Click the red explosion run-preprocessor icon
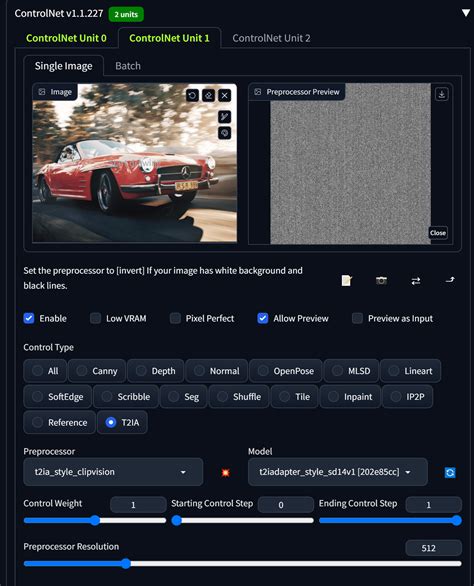Viewport: 474px width, 586px height. (x=225, y=472)
